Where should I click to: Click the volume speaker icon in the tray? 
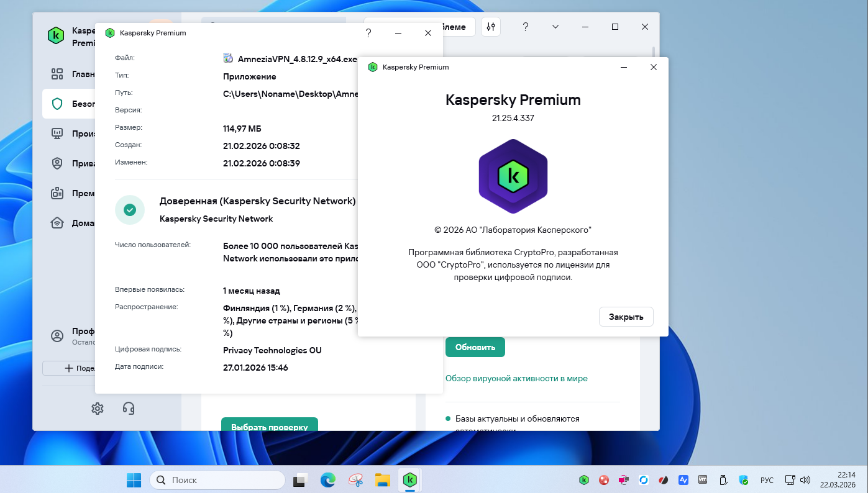(805, 480)
